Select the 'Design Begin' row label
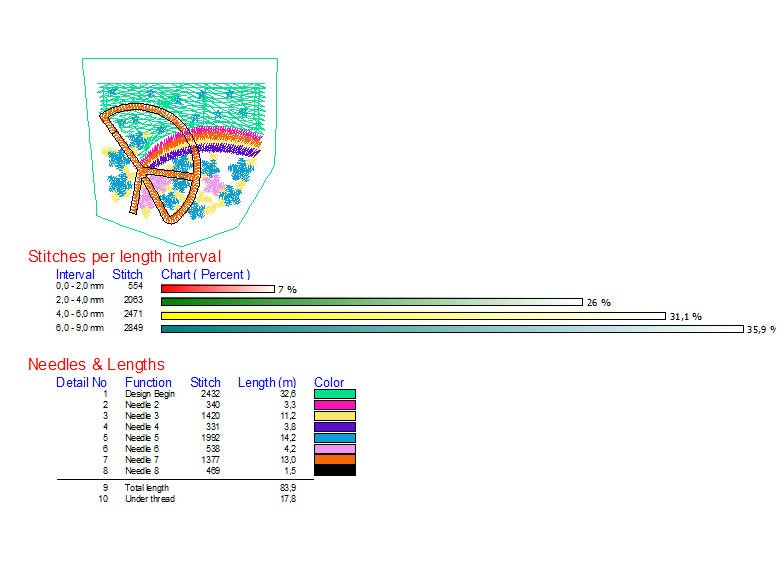Viewport: 781px width, 563px height. 150,394
